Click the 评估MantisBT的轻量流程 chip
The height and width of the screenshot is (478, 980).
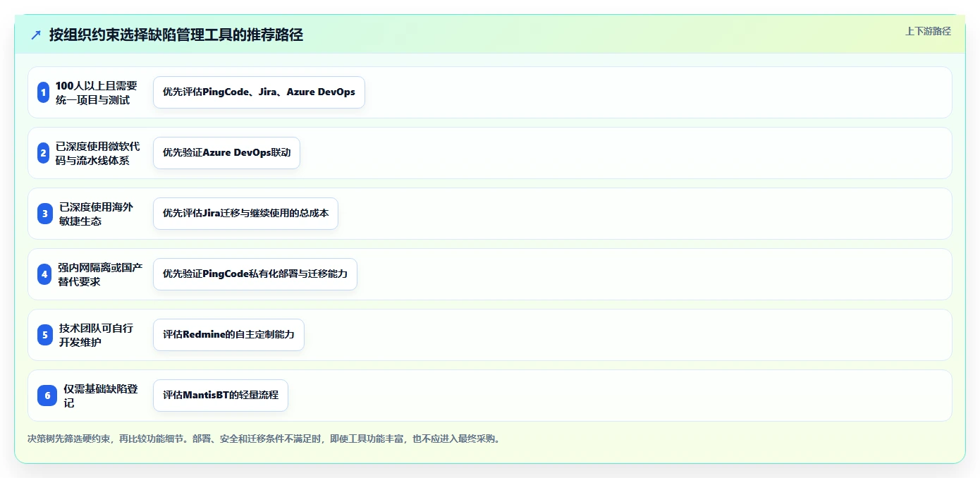[221, 396]
